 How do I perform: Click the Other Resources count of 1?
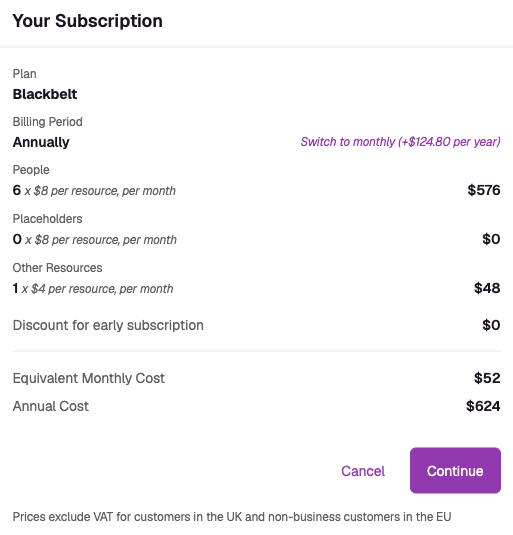(15, 288)
